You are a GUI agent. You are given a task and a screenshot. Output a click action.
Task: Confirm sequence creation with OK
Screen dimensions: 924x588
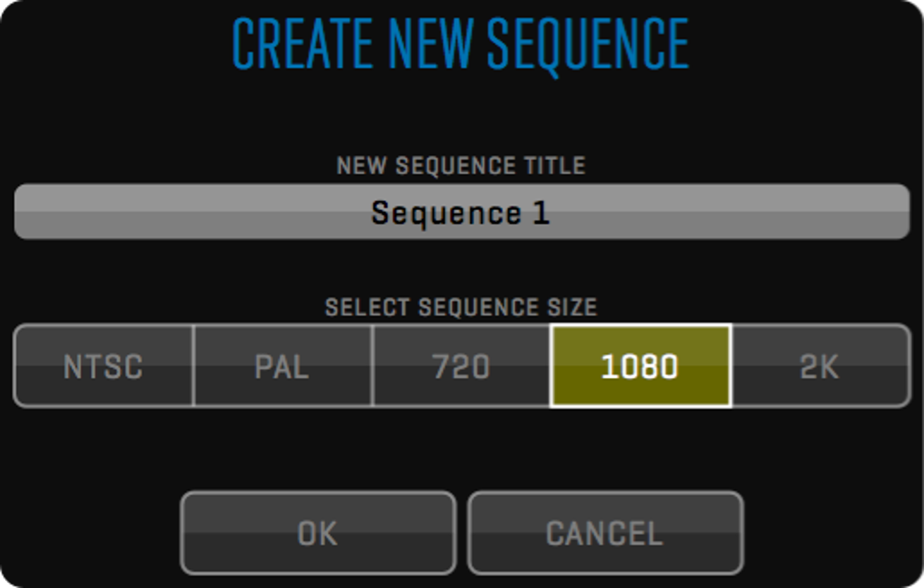[x=318, y=533]
